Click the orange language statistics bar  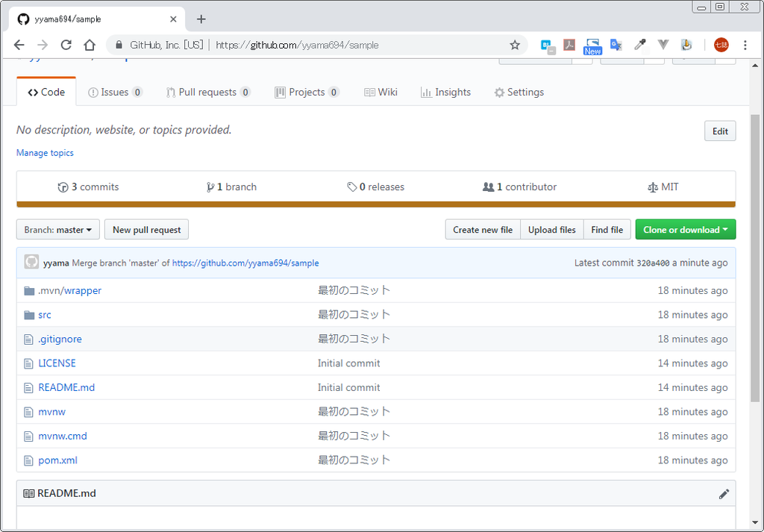(376, 204)
